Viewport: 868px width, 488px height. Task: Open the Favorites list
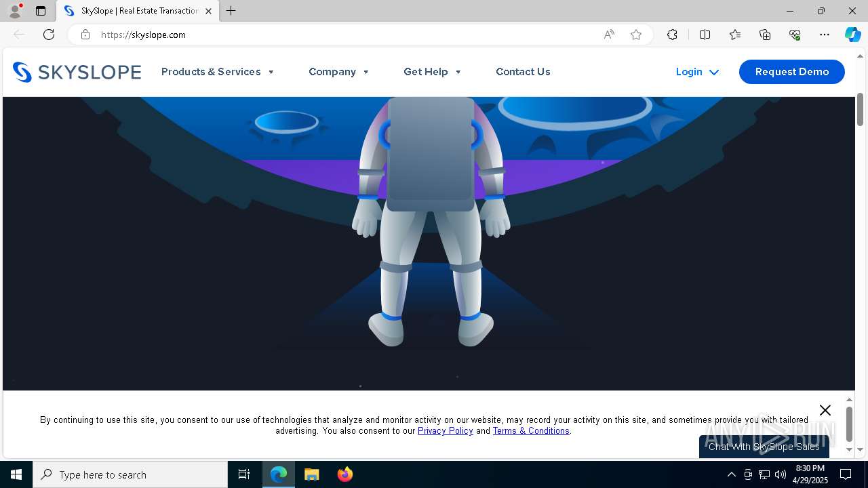coord(735,35)
